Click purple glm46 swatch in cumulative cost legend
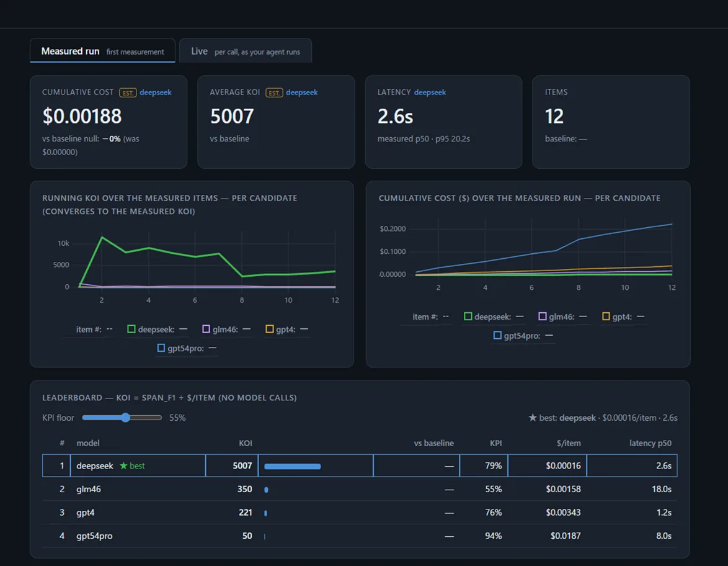728x566 pixels. [543, 317]
